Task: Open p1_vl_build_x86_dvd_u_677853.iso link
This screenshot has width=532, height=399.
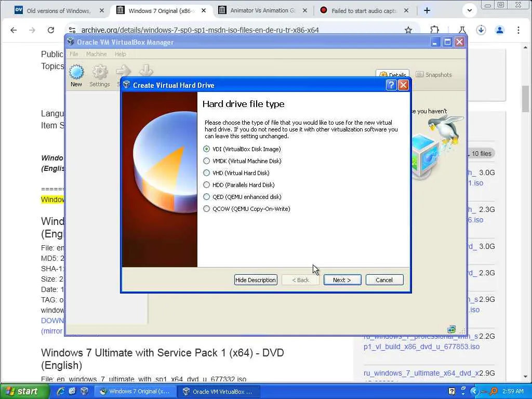Action: tap(421, 347)
